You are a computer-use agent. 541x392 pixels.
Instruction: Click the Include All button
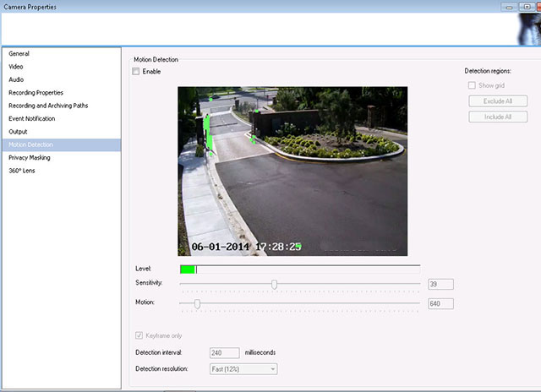click(x=498, y=117)
